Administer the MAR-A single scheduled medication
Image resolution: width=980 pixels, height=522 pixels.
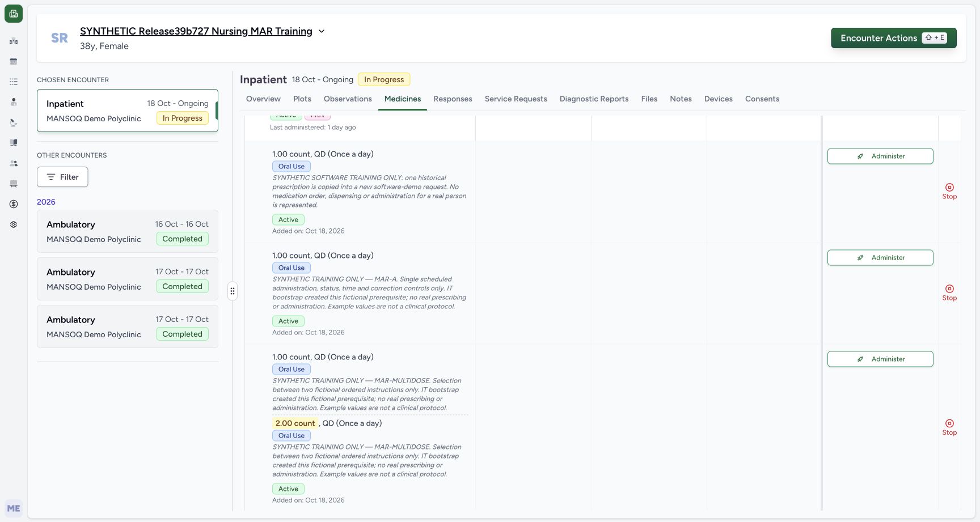(x=880, y=258)
